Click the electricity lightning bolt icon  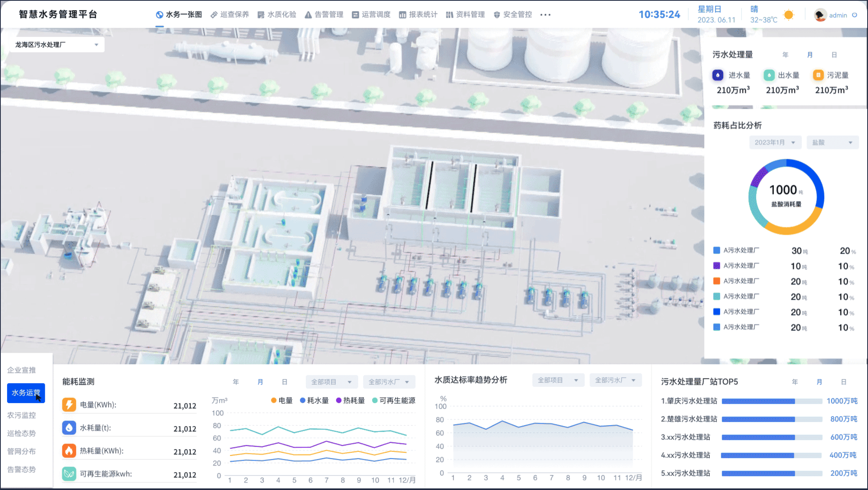(x=69, y=405)
